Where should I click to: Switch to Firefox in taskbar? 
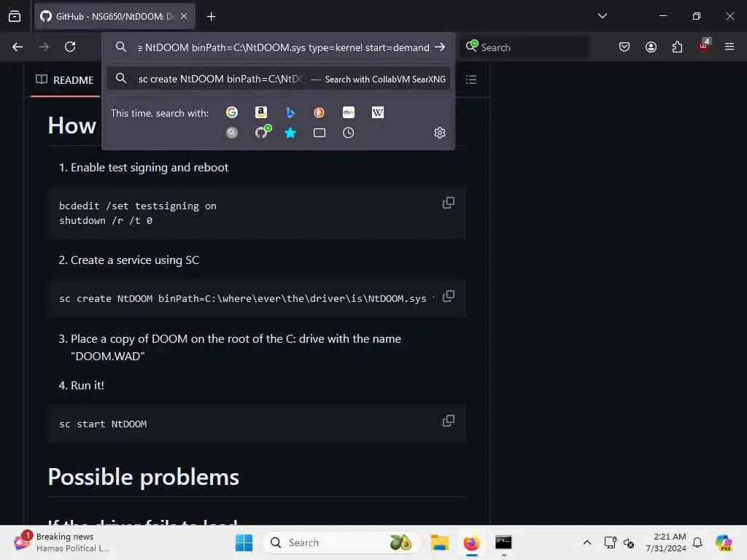[x=472, y=542]
